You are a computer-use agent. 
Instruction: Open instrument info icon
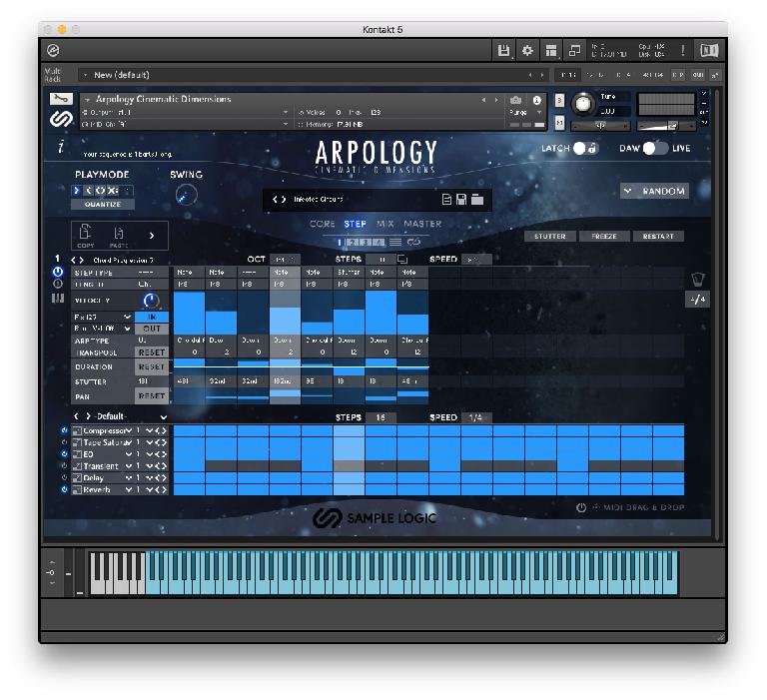(x=536, y=100)
